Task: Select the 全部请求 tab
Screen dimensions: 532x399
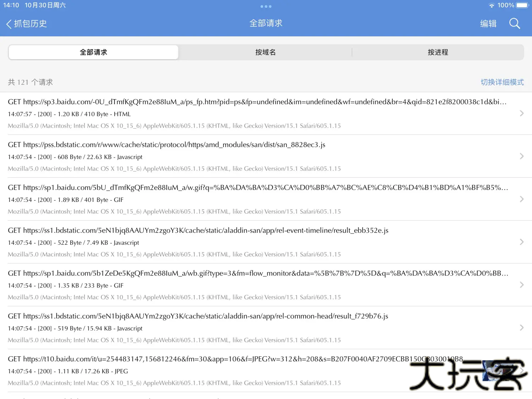Action: point(93,52)
